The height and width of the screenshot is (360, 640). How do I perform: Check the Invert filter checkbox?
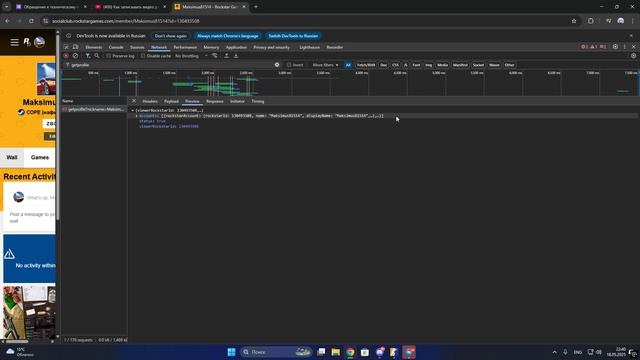pos(289,65)
